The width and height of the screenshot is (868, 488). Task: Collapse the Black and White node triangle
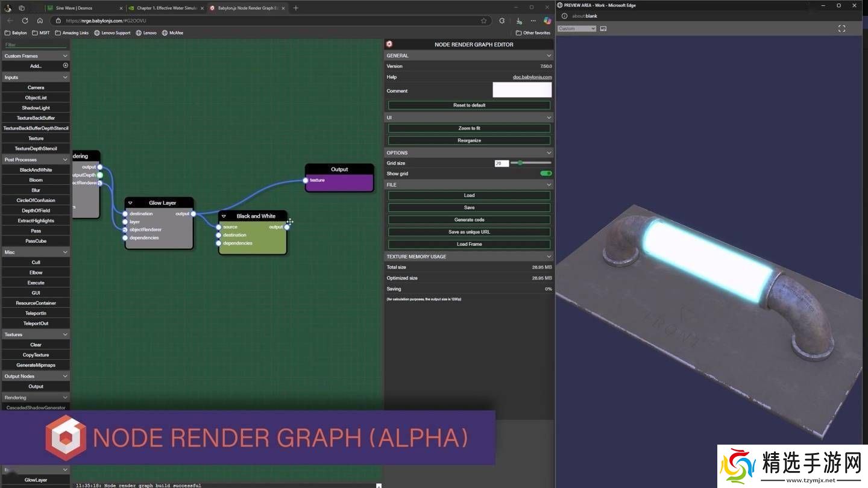click(x=224, y=216)
